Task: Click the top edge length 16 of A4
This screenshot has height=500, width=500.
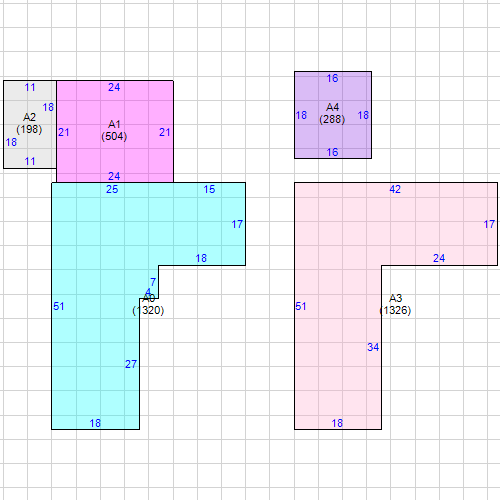Action: click(332, 78)
